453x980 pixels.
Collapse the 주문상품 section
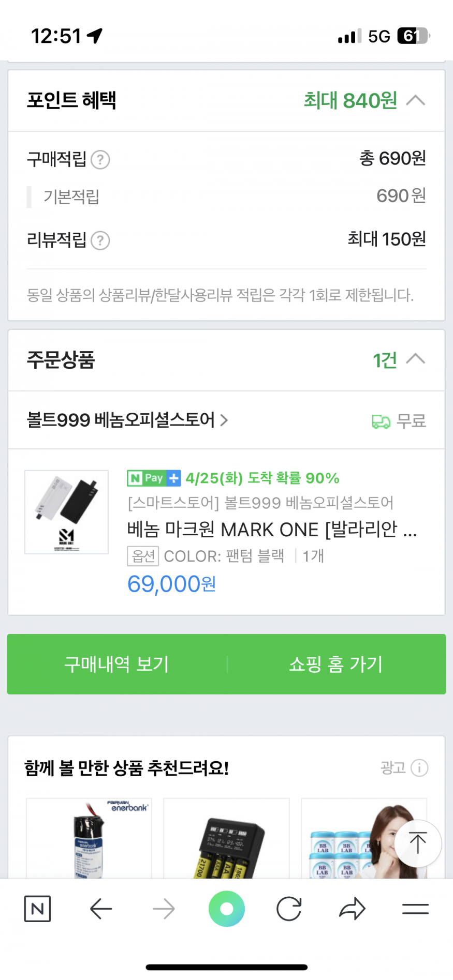pos(416,359)
